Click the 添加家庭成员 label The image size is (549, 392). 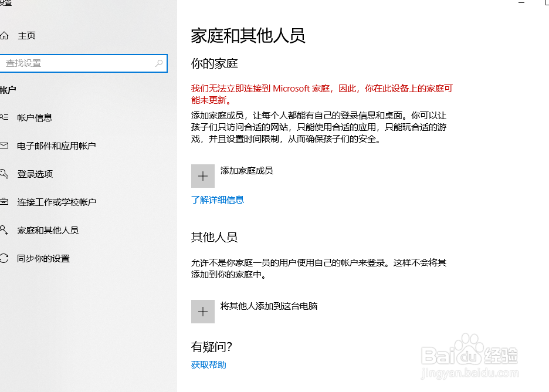246,171
